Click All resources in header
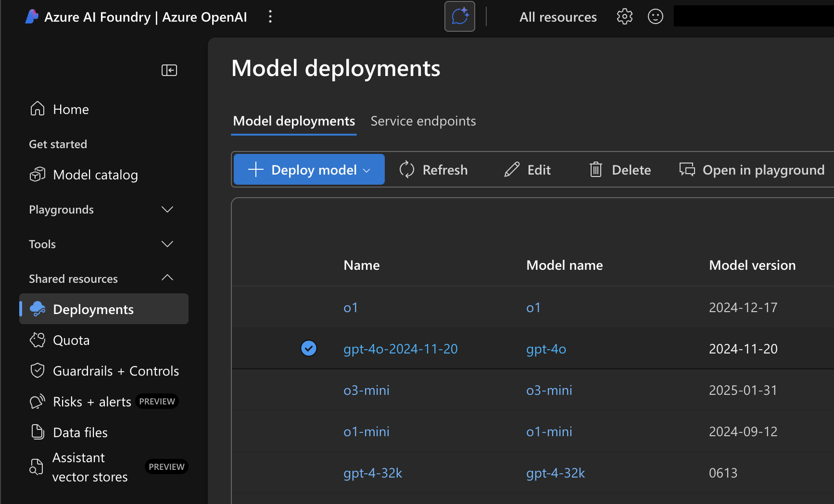Screen dimensions: 834x504 558,17
